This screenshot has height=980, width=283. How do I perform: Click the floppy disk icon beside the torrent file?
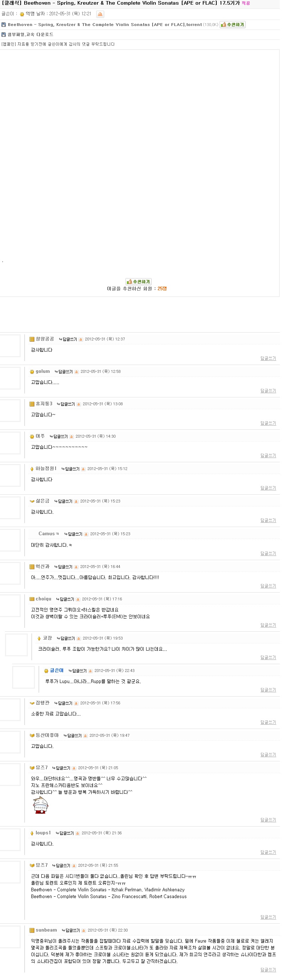(4, 25)
